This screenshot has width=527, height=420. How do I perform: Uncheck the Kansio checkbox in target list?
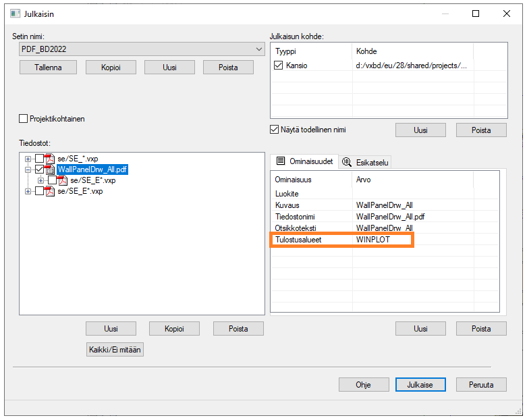tap(279, 65)
